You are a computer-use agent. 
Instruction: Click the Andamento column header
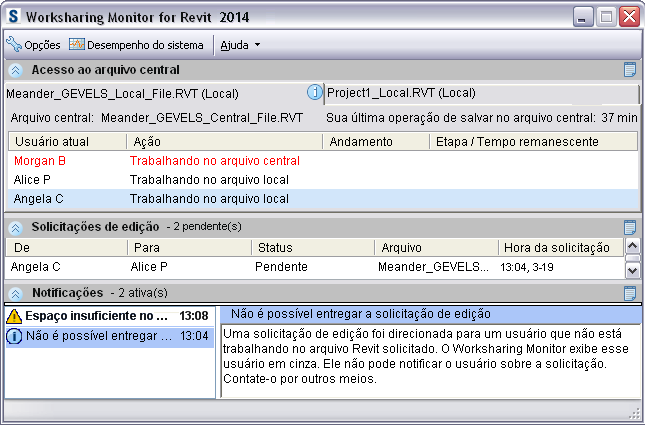376,142
